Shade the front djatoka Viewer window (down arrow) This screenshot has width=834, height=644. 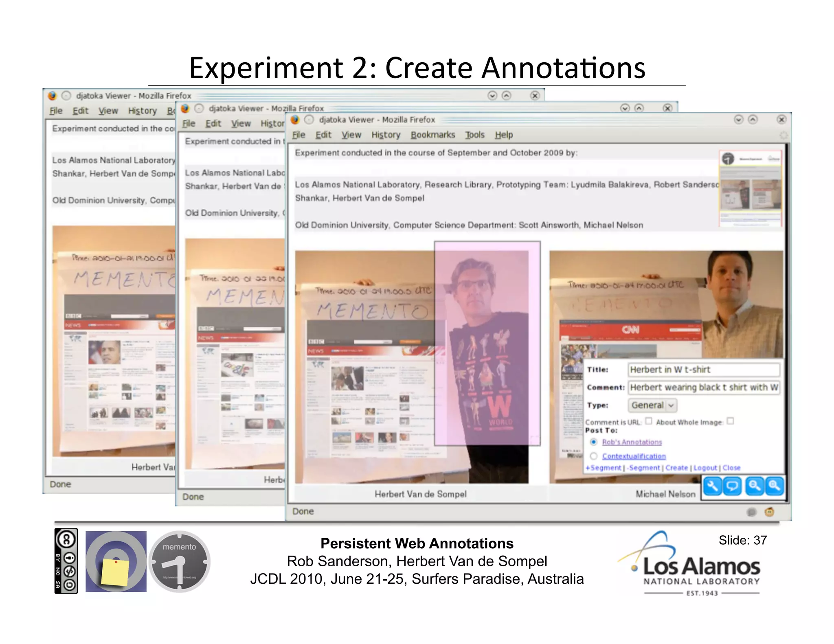(x=738, y=120)
